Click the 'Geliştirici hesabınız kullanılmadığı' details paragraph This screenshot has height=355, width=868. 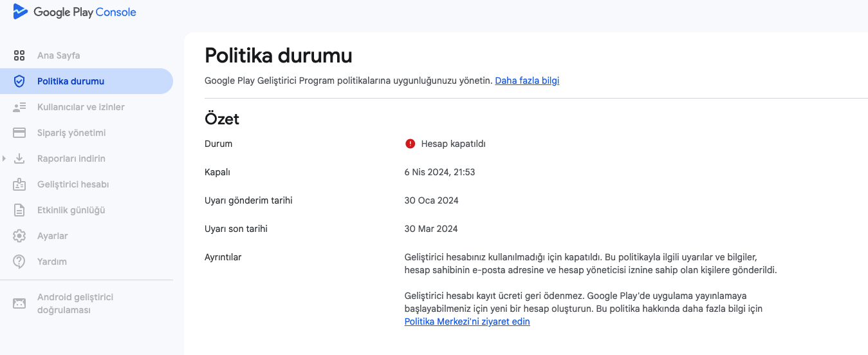click(591, 264)
